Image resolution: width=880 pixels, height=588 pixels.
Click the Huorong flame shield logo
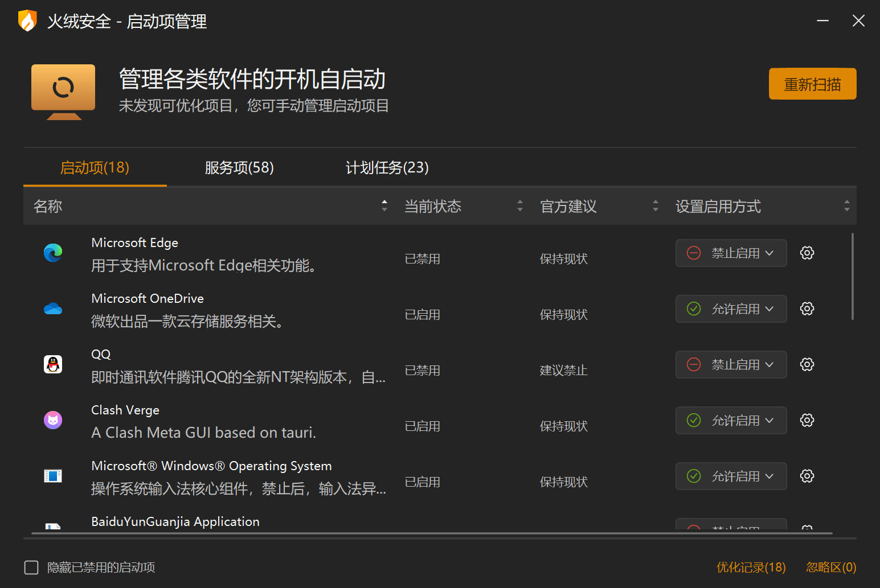(x=27, y=21)
